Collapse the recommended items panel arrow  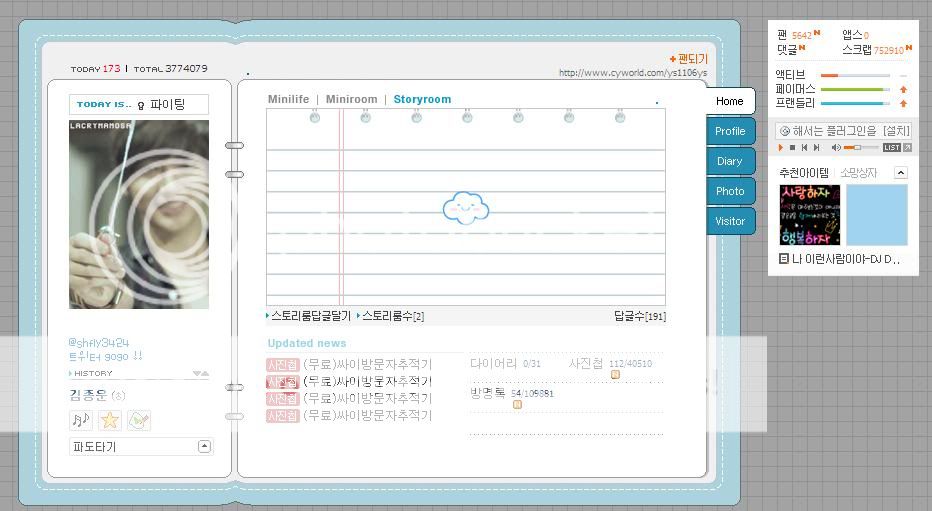click(900, 173)
